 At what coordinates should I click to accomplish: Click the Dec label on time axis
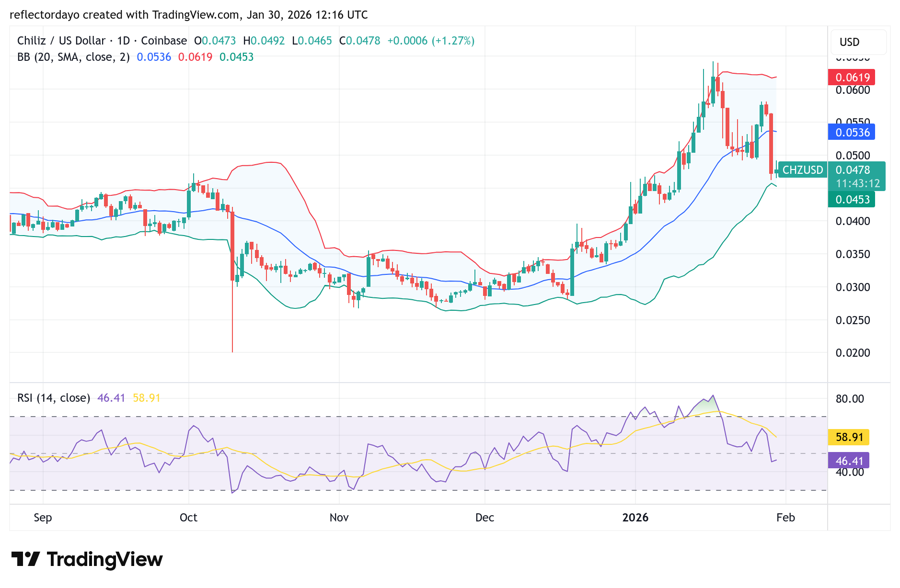point(485,518)
